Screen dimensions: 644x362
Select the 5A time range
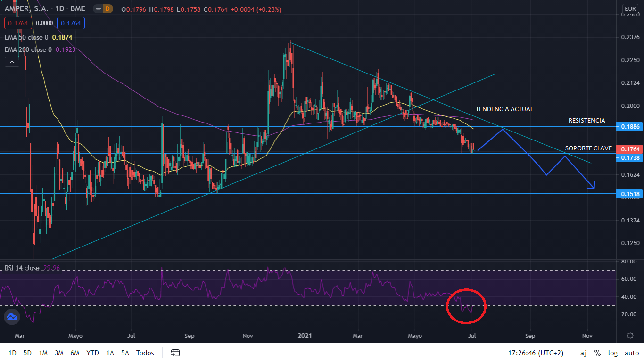[x=125, y=353]
